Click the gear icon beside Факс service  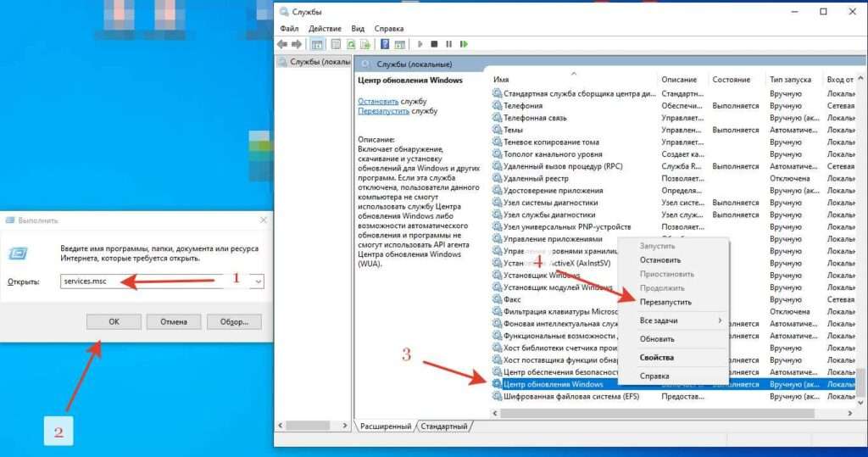(497, 299)
